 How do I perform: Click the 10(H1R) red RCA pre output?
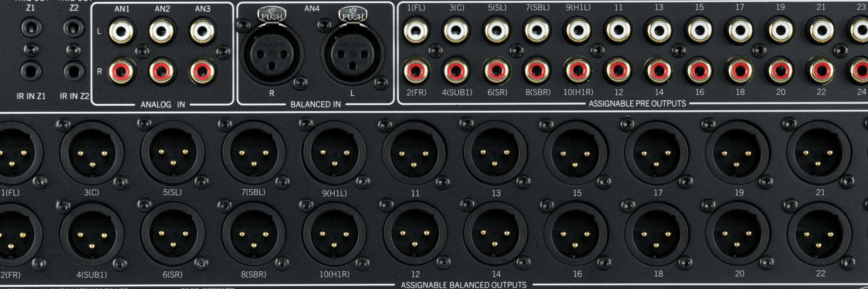578,71
